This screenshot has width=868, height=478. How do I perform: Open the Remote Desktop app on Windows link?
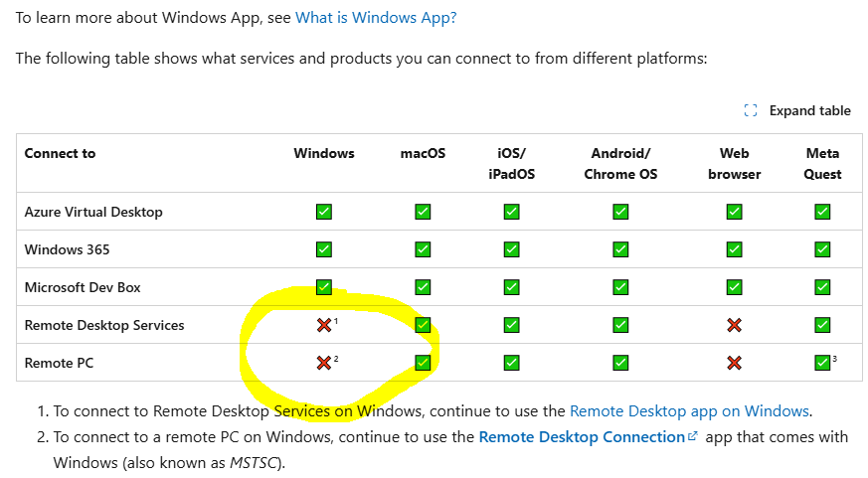point(690,411)
